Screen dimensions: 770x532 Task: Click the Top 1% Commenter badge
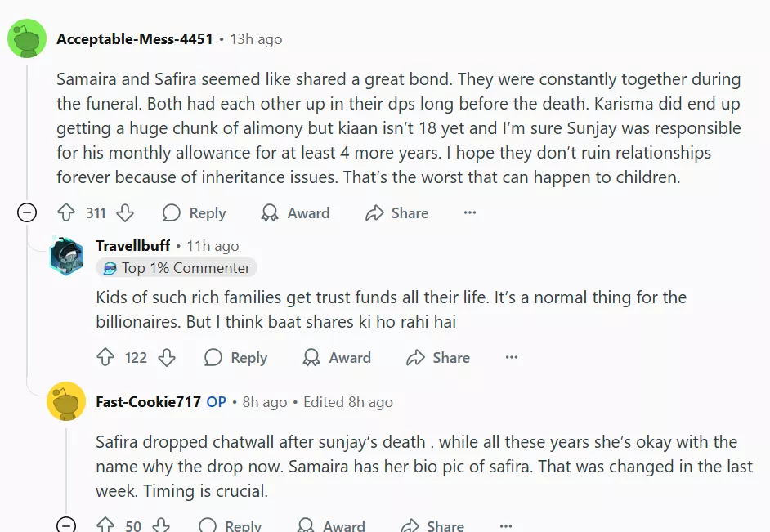177,268
